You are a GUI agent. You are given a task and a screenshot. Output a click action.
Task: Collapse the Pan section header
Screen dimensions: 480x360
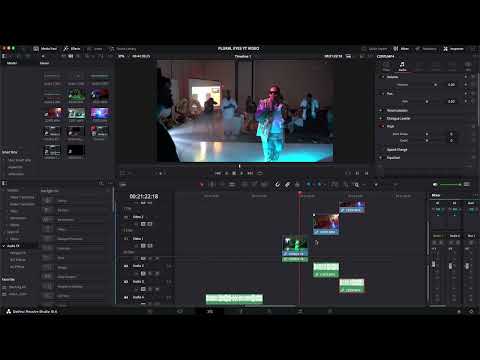click(x=390, y=94)
